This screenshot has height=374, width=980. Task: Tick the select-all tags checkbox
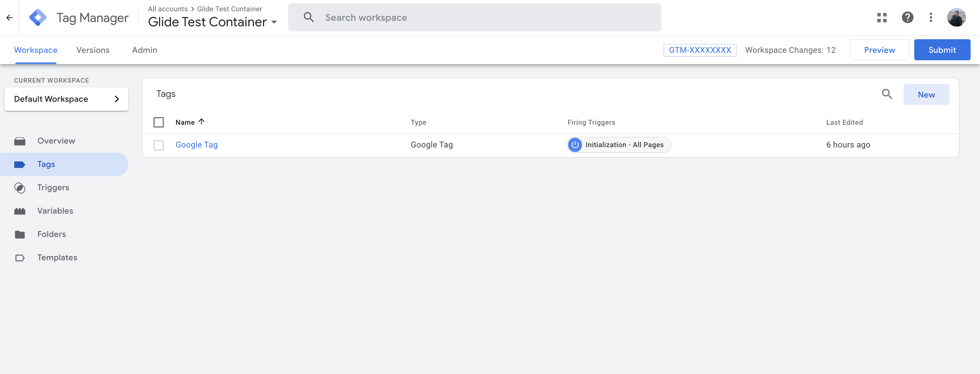tap(159, 122)
